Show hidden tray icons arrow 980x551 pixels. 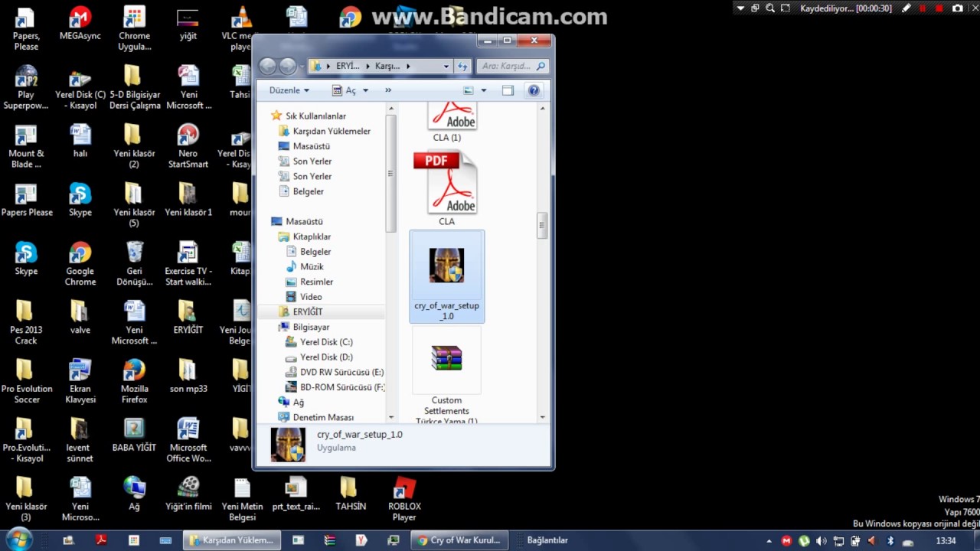pos(769,541)
